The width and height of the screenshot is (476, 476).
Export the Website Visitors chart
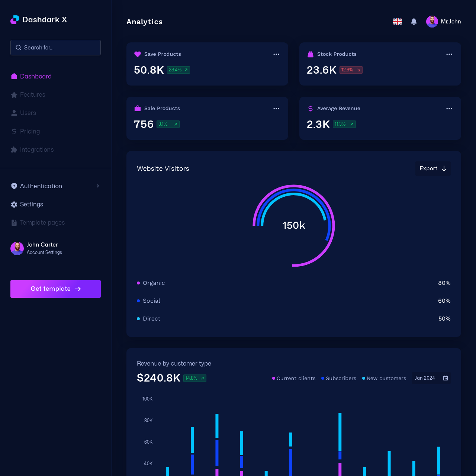click(x=433, y=168)
